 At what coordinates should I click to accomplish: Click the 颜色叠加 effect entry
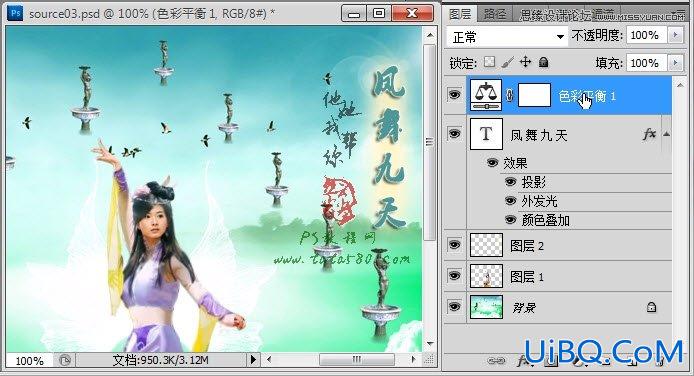545,220
